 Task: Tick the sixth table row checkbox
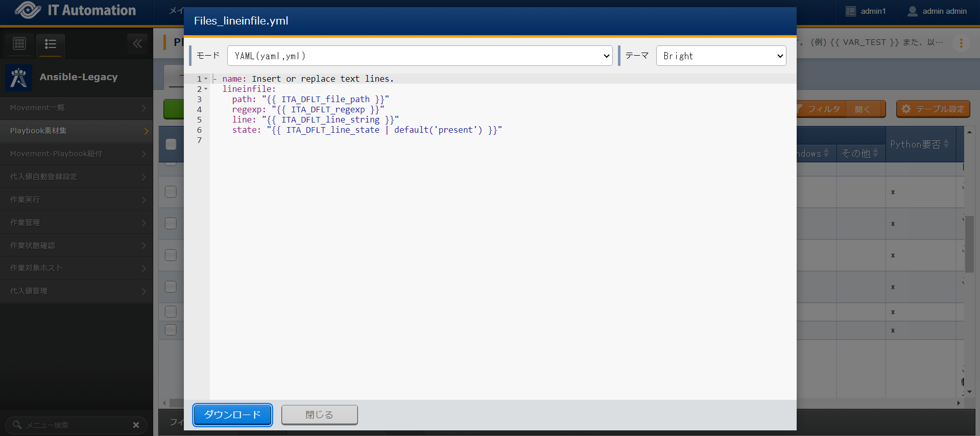coord(171,312)
